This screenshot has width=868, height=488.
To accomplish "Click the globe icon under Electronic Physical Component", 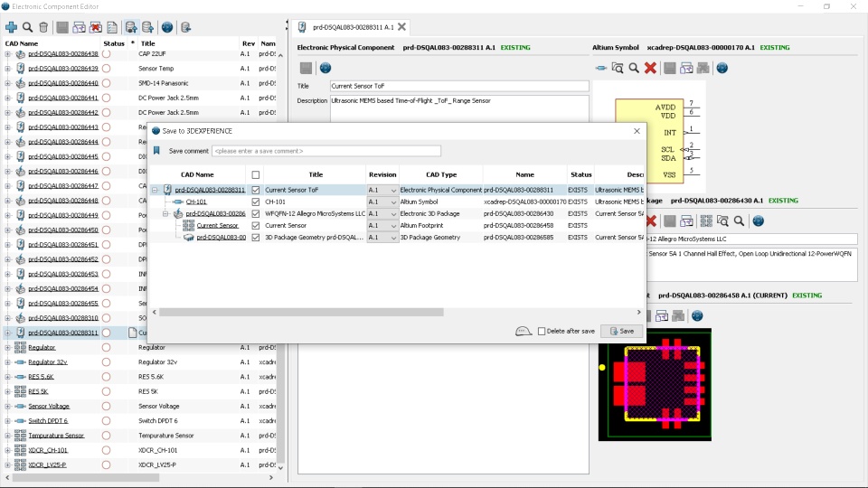I will tap(325, 68).
